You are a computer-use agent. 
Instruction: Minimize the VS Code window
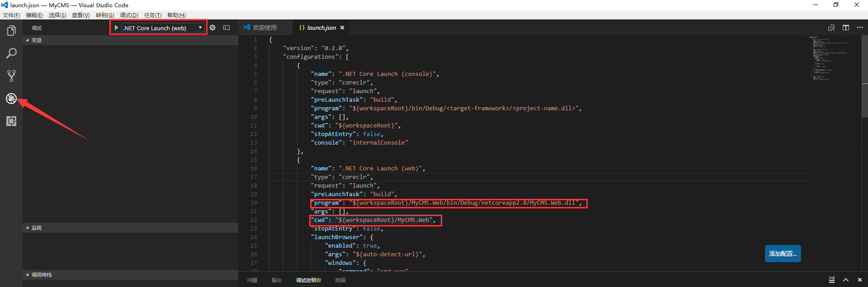tap(816, 5)
